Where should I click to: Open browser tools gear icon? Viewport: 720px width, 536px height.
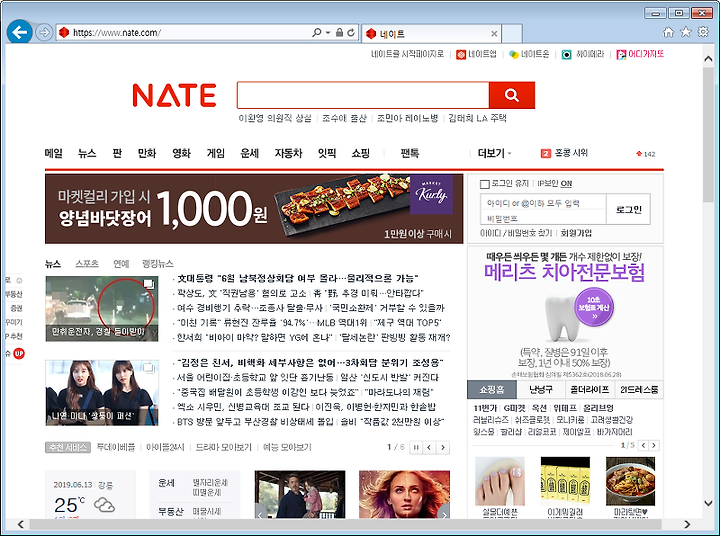coord(703,32)
